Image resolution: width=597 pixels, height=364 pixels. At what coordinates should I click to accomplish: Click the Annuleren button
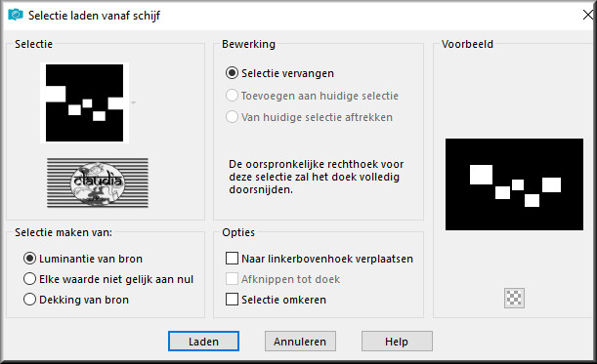[x=300, y=342]
